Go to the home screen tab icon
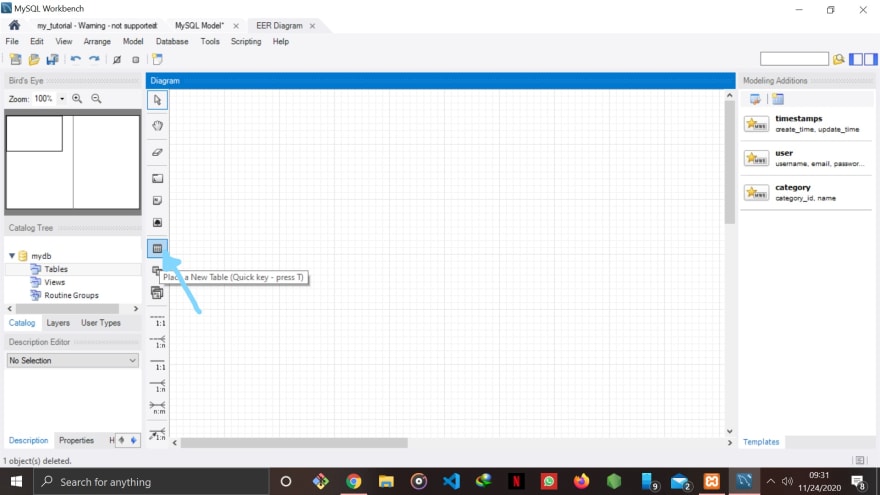 15,25
